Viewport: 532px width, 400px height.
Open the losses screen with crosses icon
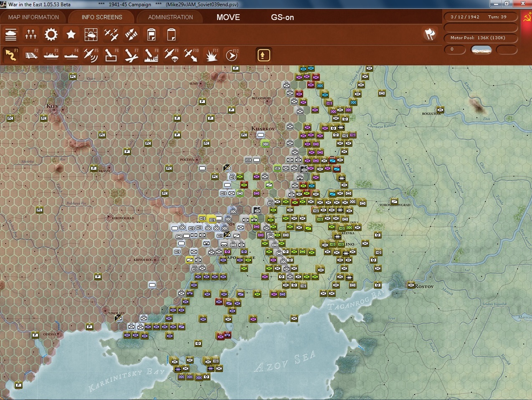tap(31, 34)
